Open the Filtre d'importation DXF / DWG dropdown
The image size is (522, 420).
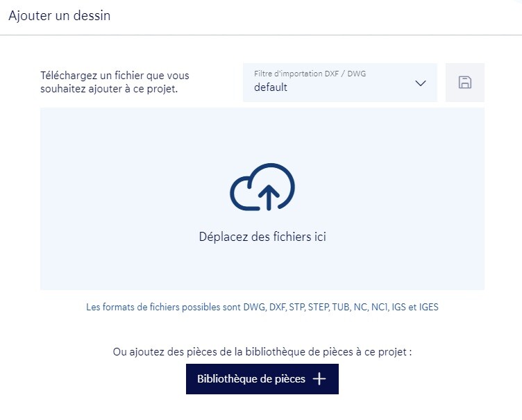[339, 83]
